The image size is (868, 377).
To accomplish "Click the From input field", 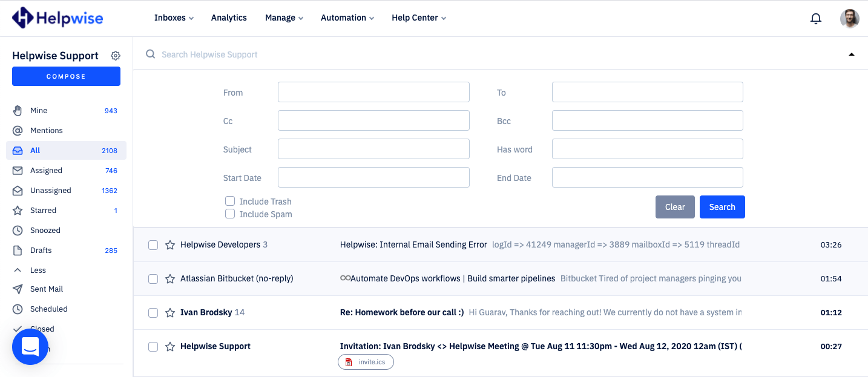I will tap(373, 92).
